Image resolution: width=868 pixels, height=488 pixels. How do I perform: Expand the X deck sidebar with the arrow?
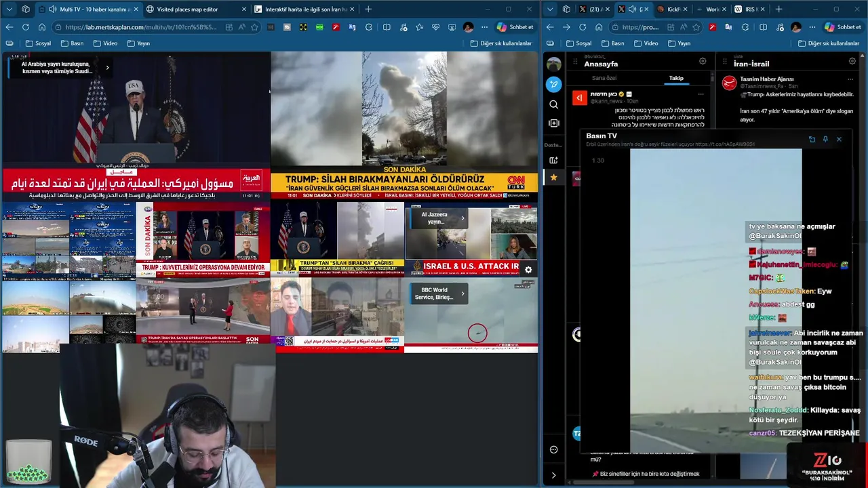pyautogui.click(x=554, y=475)
